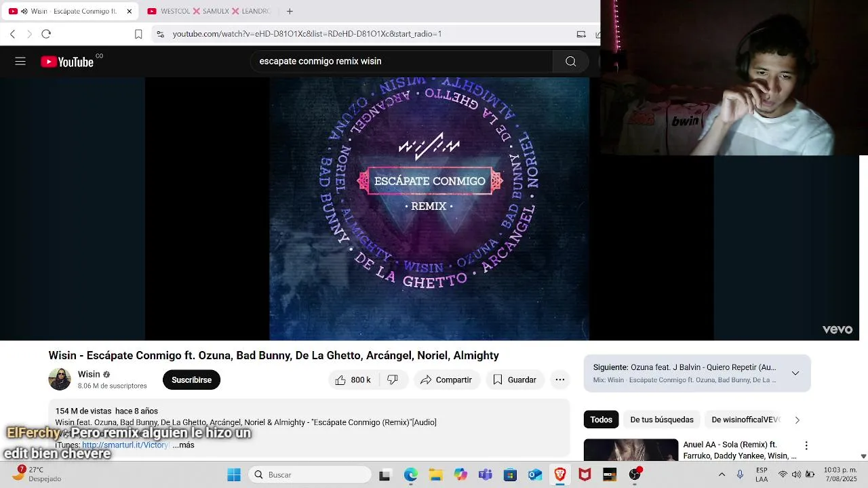
Task: Open the clock showing 10:03 p. m.
Action: pyautogui.click(x=840, y=474)
